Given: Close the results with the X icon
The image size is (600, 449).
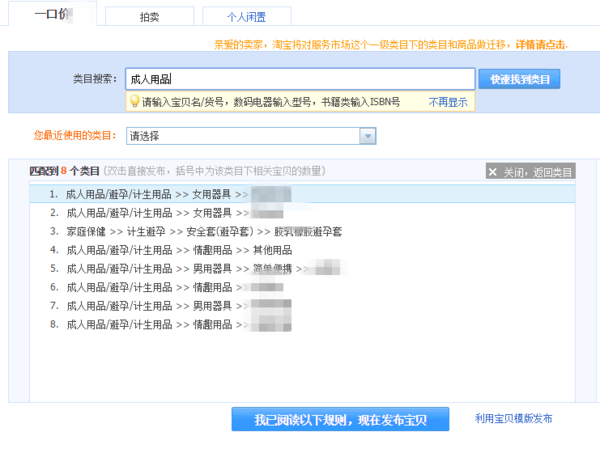Looking at the screenshot, I should pos(493,172).
